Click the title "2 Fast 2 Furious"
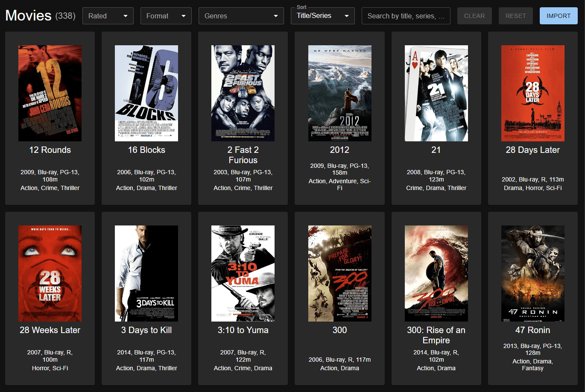The height and width of the screenshot is (392, 585). (x=243, y=155)
